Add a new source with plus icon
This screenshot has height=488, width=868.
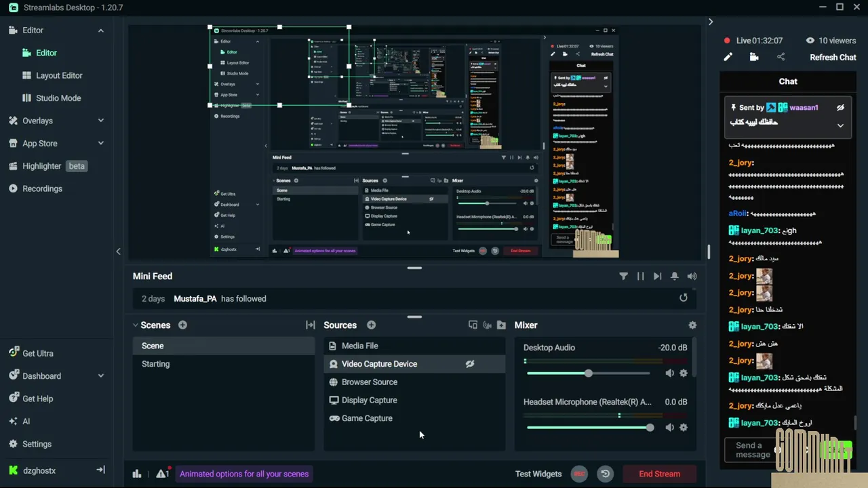click(371, 325)
